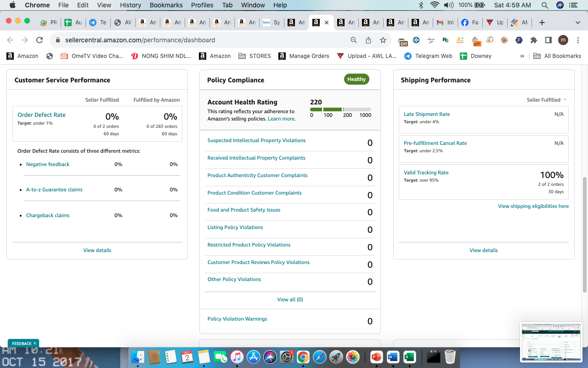Open Spotlight search in menu bar
Screen dimensions: 588x368
(545, 5)
